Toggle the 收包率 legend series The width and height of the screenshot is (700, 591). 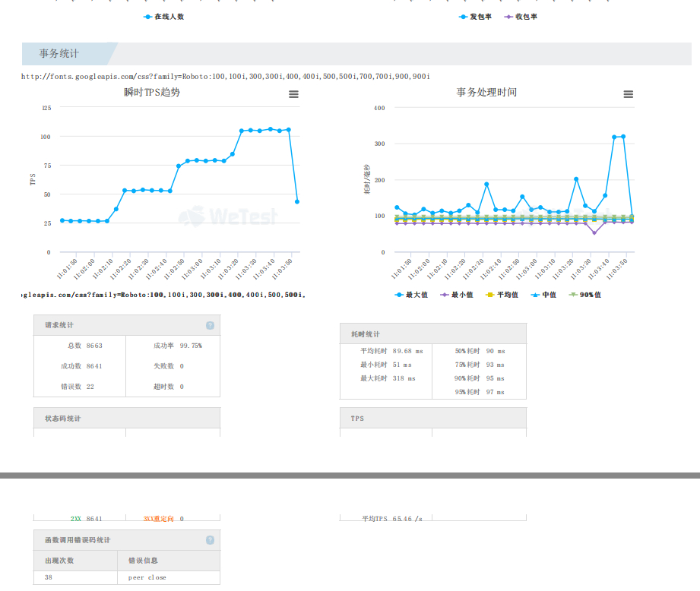(x=521, y=17)
